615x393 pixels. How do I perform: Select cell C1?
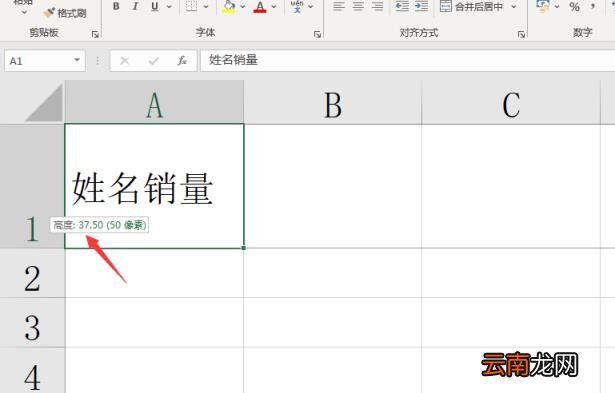click(x=511, y=186)
